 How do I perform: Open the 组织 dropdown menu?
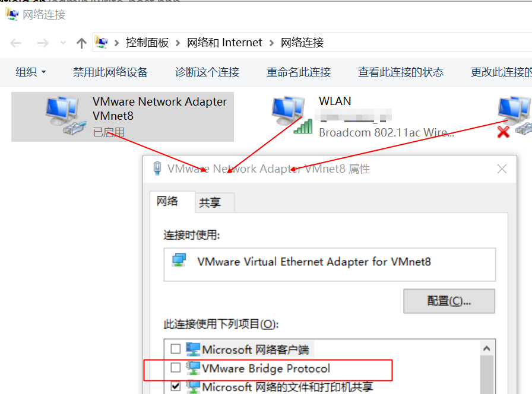30,72
